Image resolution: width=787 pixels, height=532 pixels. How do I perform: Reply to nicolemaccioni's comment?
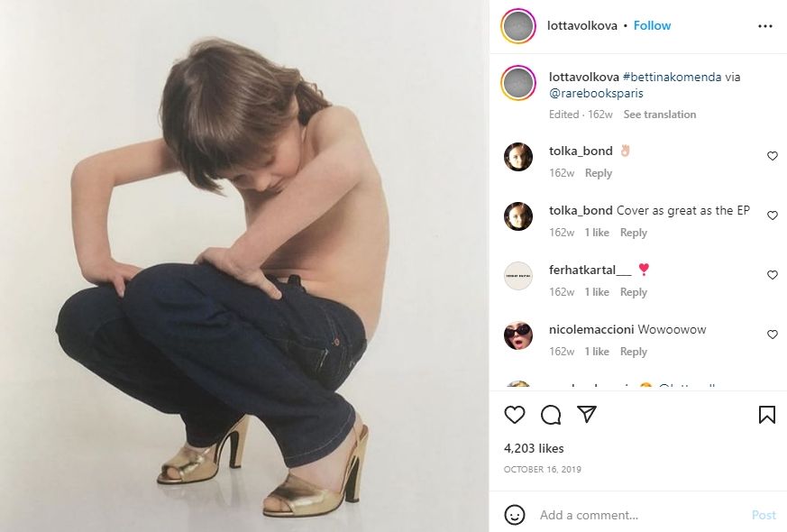633,352
